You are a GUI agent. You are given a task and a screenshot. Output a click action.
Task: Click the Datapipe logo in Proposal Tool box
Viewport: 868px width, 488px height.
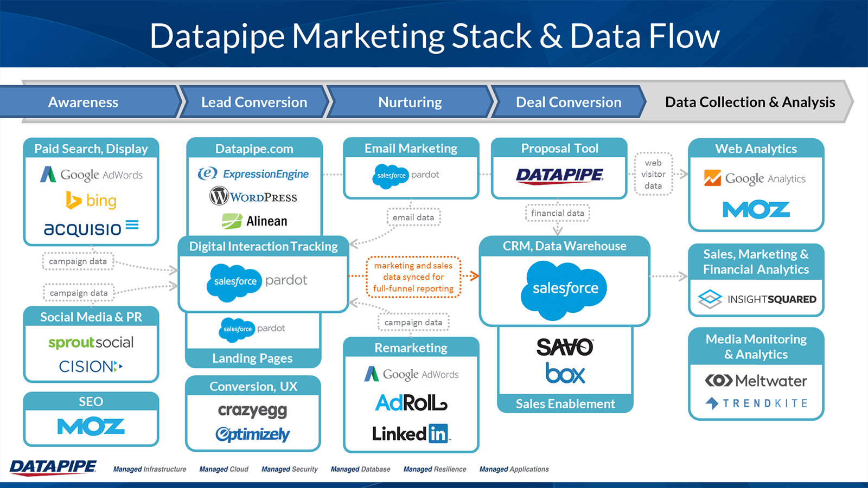click(x=560, y=176)
